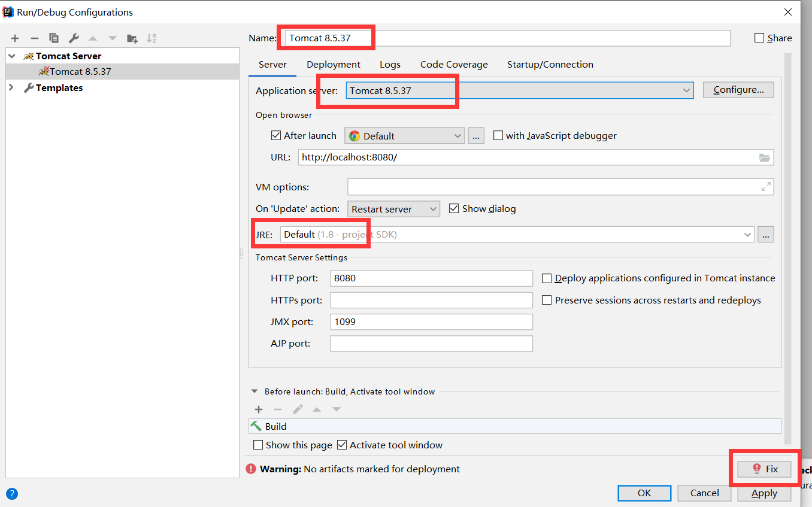
Task: Toggle the Share checkbox
Action: tap(759, 38)
